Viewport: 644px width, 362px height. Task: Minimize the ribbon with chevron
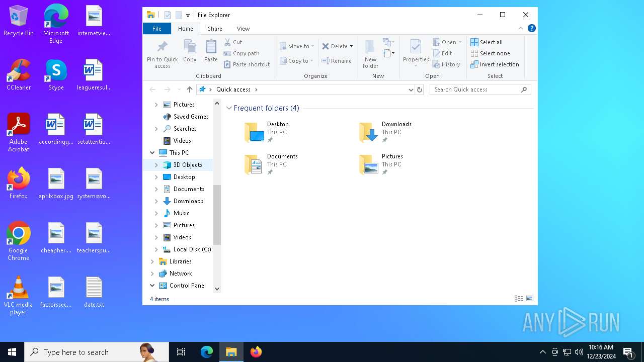pyautogui.click(x=521, y=28)
